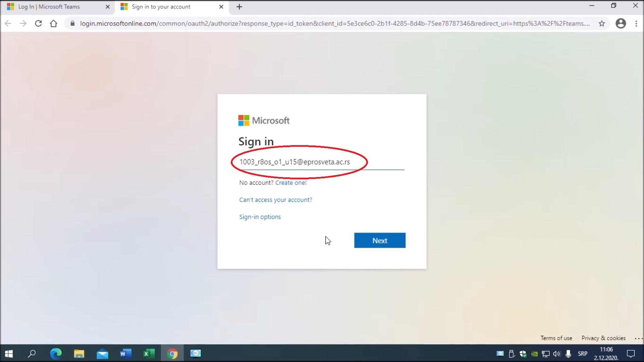Click microphone icon in system tray
Image resolution: width=644 pixels, height=362 pixels.
coord(568,354)
